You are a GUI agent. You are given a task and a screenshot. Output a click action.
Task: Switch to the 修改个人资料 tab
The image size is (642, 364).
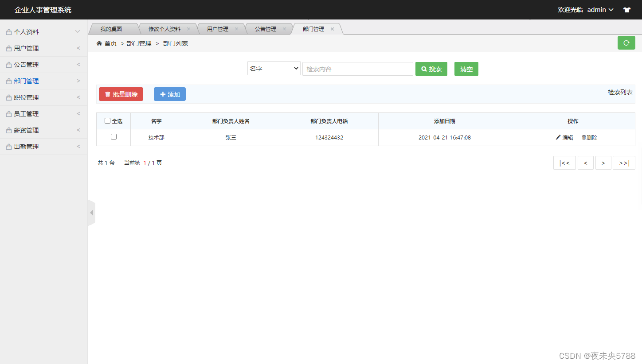pos(164,29)
